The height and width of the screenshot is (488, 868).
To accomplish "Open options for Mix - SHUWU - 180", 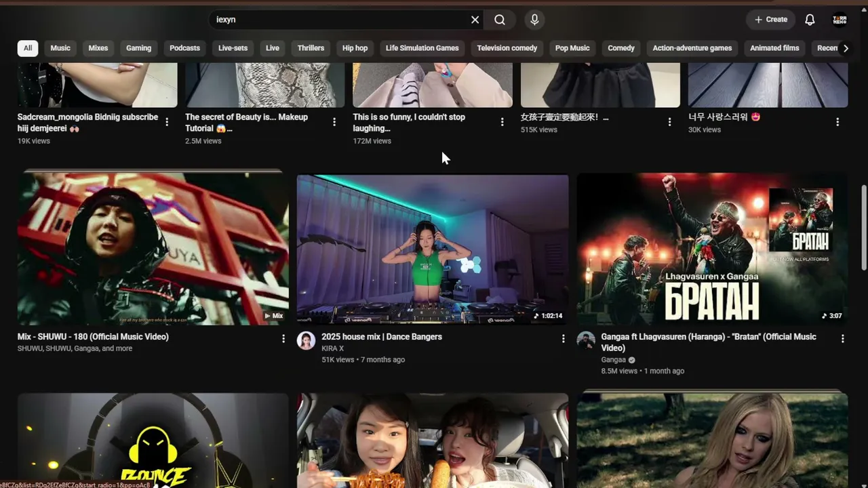I will click(x=283, y=338).
